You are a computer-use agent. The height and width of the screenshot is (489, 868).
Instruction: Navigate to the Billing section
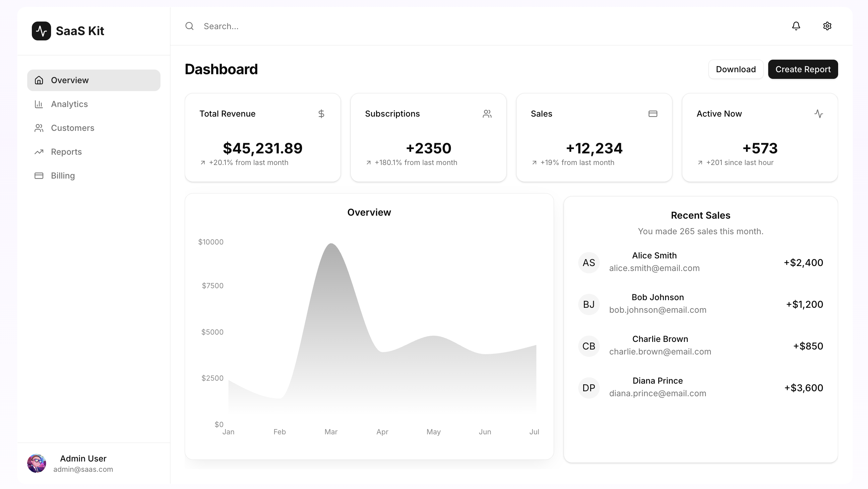[63, 176]
